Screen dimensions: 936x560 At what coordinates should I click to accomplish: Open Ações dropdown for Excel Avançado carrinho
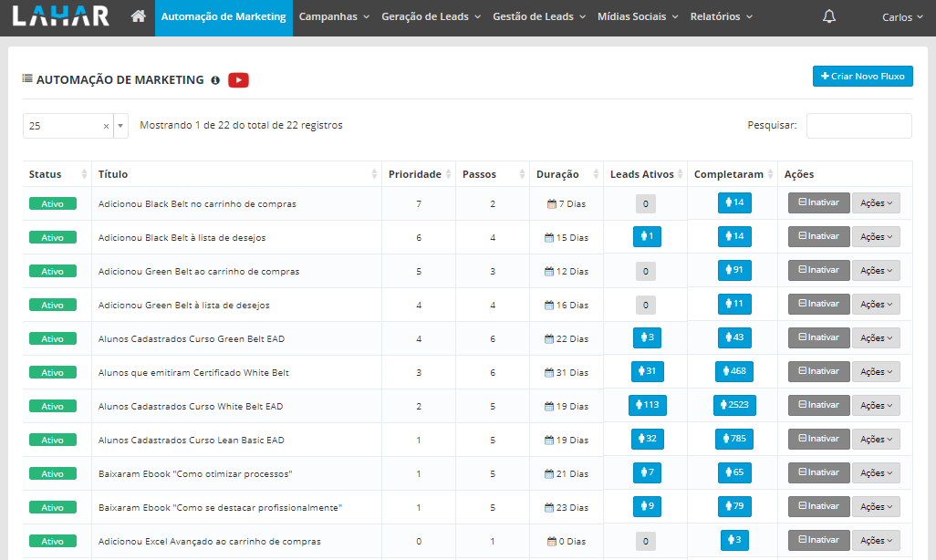(x=876, y=540)
